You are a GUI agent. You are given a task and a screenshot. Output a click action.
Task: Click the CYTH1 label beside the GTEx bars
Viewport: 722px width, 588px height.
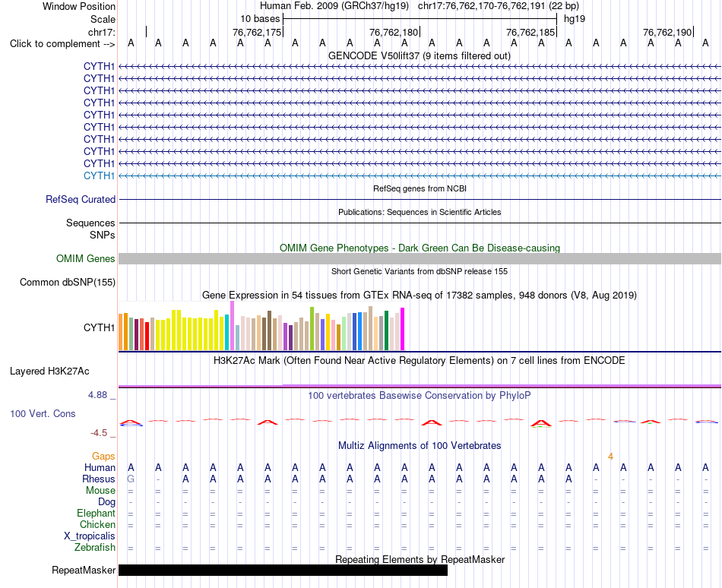coord(99,327)
